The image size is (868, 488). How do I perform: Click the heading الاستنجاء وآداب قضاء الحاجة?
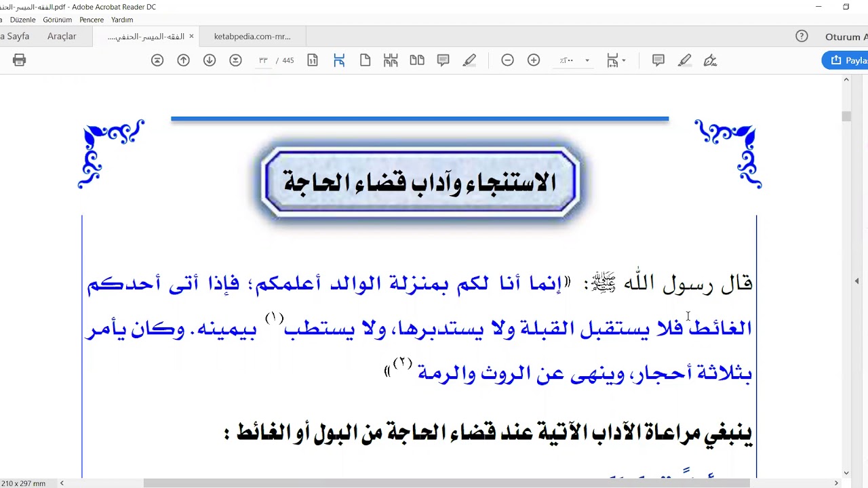click(x=420, y=182)
